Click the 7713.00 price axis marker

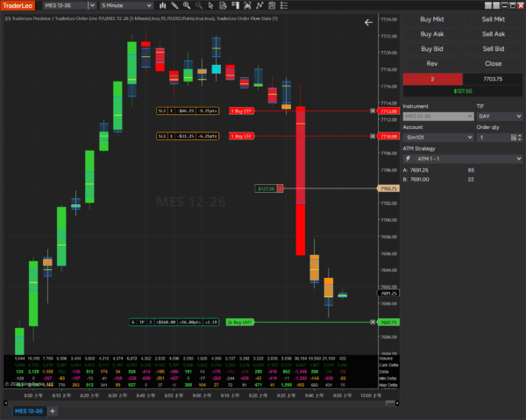pos(388,111)
